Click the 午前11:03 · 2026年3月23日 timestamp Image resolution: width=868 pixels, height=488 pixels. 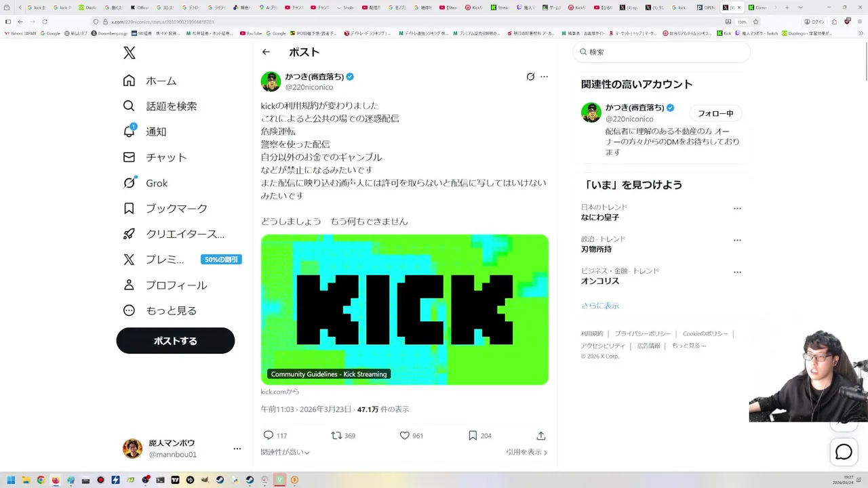(307, 409)
